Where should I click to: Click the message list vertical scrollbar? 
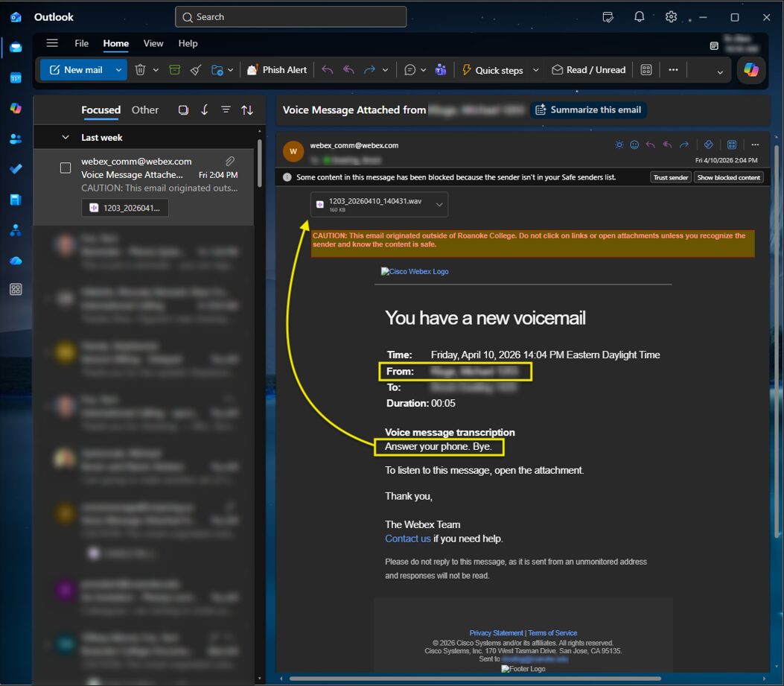coord(260,162)
